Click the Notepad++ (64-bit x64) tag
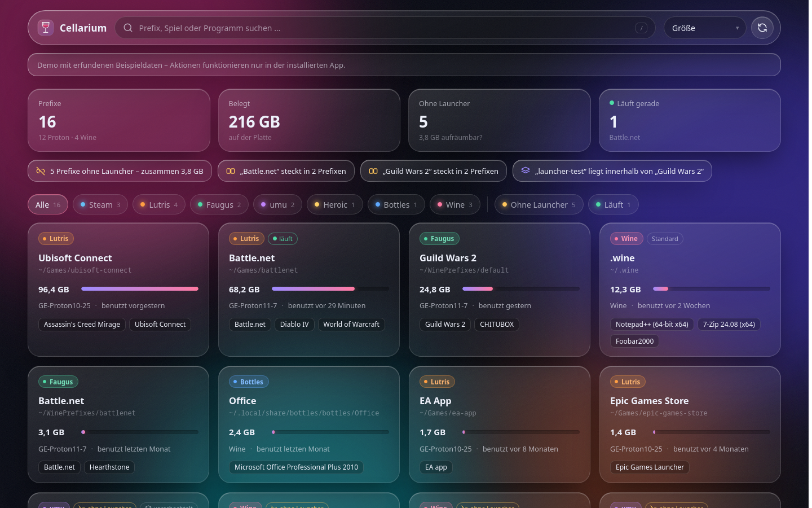 pos(652,325)
